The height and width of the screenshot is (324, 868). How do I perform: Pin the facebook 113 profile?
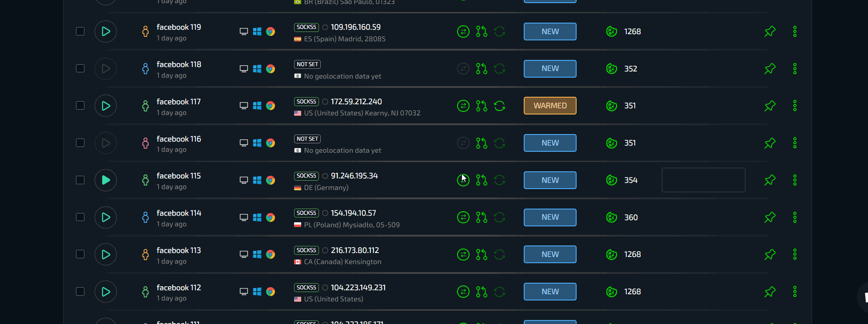pyautogui.click(x=770, y=255)
